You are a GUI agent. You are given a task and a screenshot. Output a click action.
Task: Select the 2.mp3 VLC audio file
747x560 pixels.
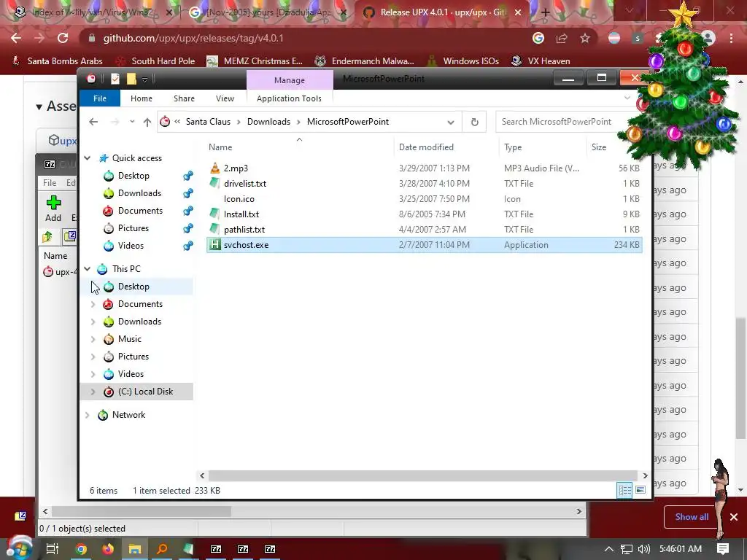[424, 168]
